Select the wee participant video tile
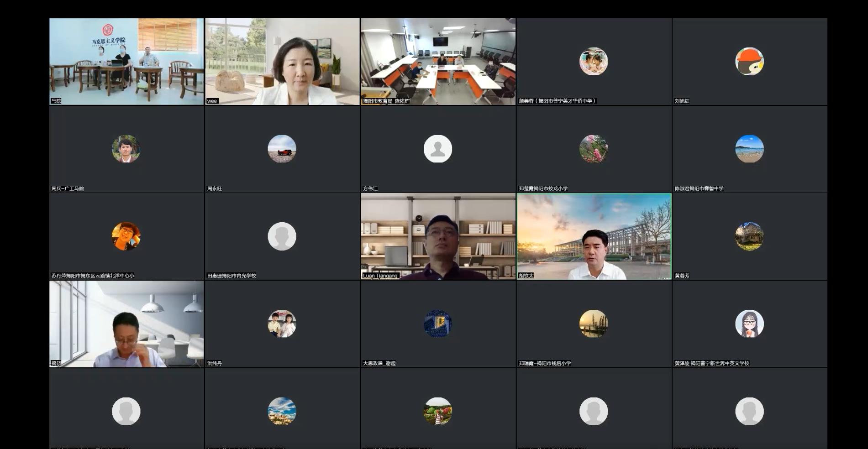 point(282,62)
